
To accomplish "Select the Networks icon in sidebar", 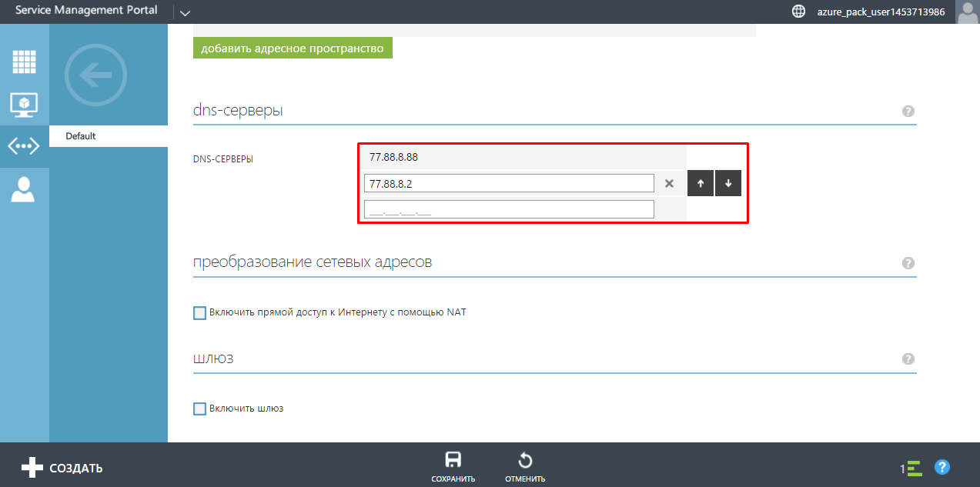I will [x=24, y=146].
